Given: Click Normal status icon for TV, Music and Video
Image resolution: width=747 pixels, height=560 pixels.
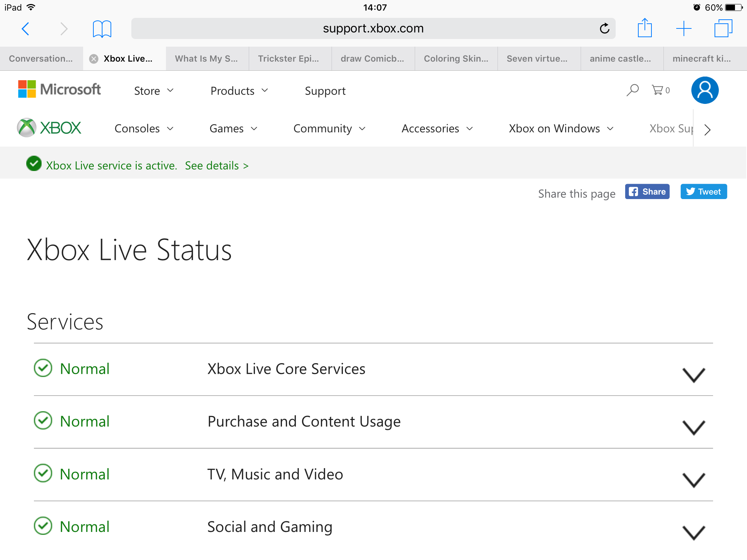Looking at the screenshot, I should (x=43, y=473).
